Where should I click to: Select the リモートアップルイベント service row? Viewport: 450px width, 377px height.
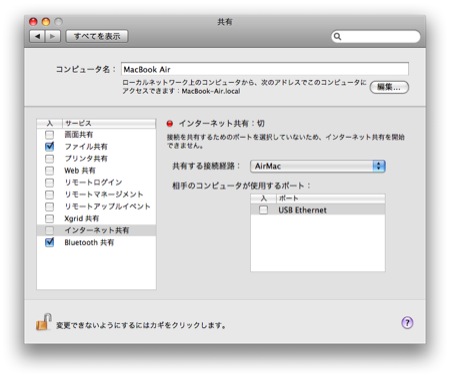point(96,207)
